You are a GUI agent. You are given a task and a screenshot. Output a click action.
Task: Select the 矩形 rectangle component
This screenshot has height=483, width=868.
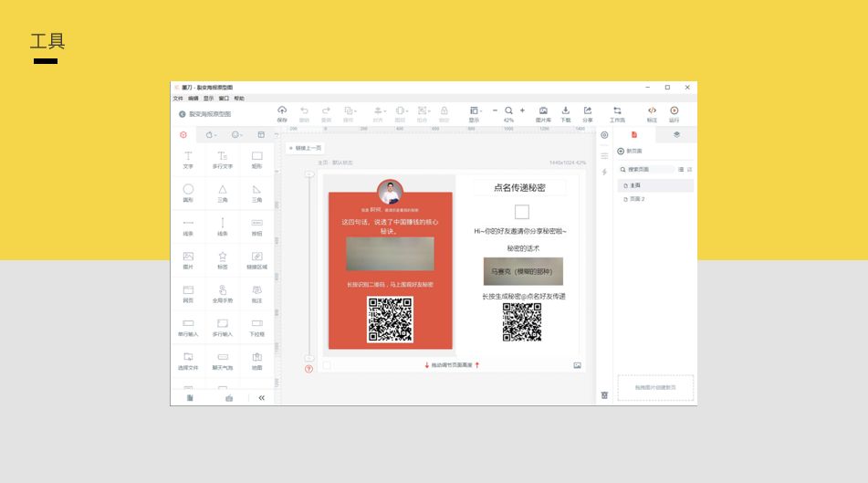point(256,160)
